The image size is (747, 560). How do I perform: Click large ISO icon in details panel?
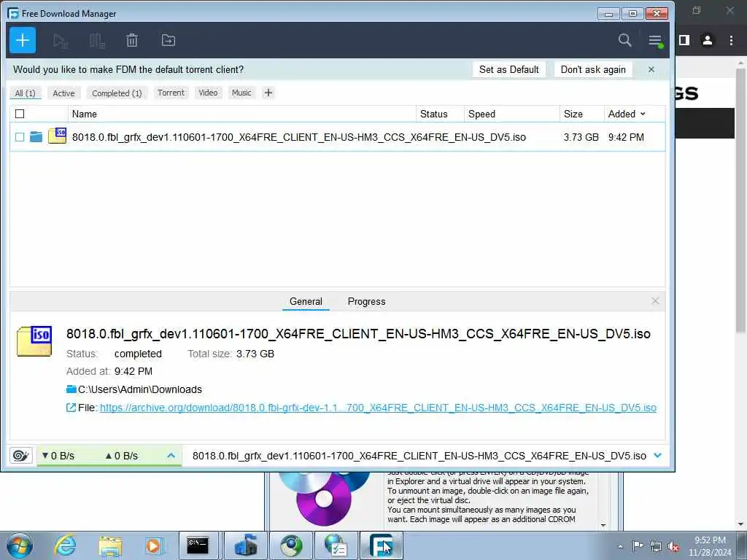(x=34, y=341)
